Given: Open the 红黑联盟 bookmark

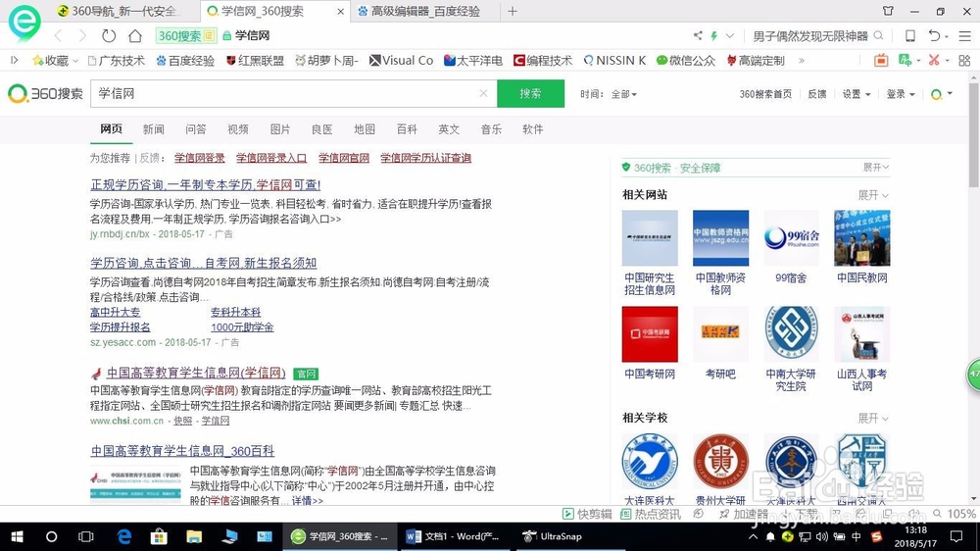Looking at the screenshot, I should click(255, 61).
